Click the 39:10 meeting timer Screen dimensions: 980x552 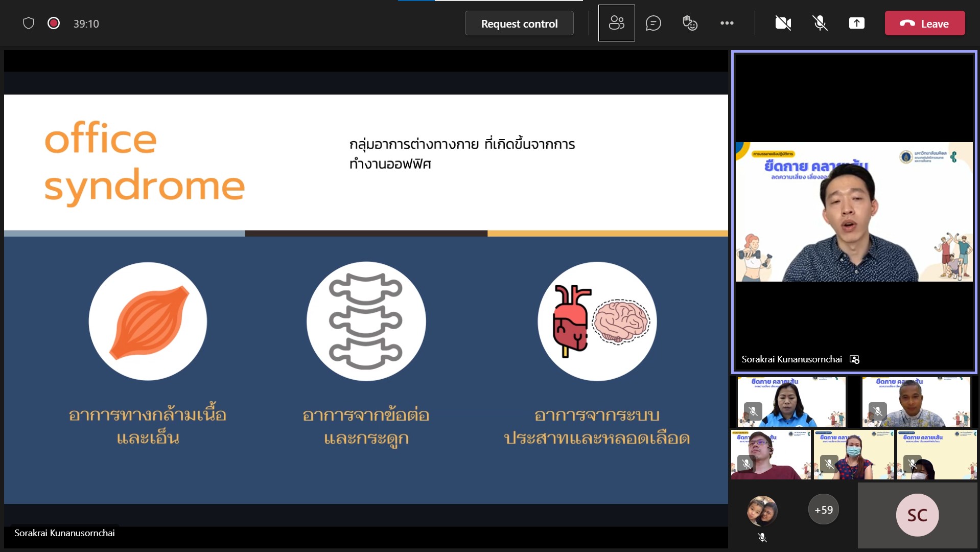point(86,24)
